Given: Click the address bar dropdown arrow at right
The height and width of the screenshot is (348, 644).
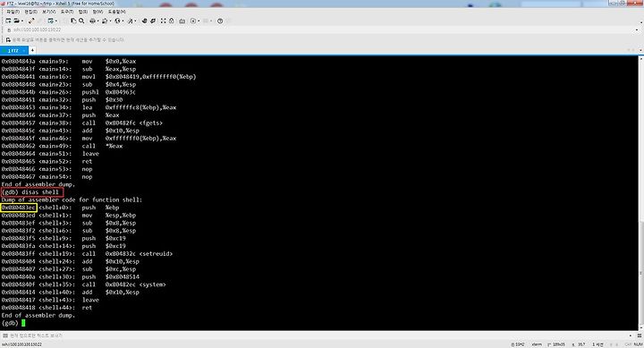Looking at the screenshot, I should tap(637, 30).
